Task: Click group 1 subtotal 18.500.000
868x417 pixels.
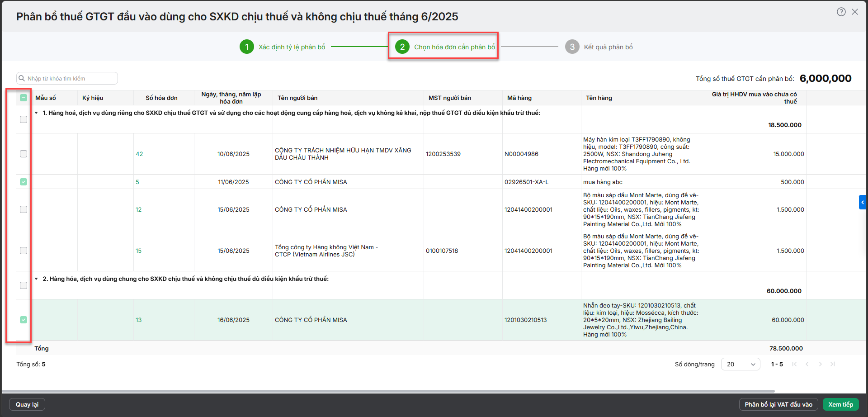Action: (x=785, y=125)
